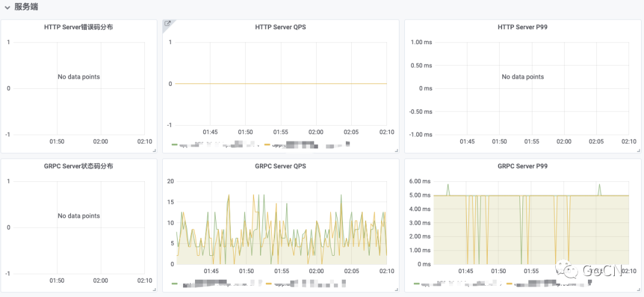Click the GRPC Server P99 panel title
Image resolution: width=644 pixels, height=297 pixels.
(522, 166)
